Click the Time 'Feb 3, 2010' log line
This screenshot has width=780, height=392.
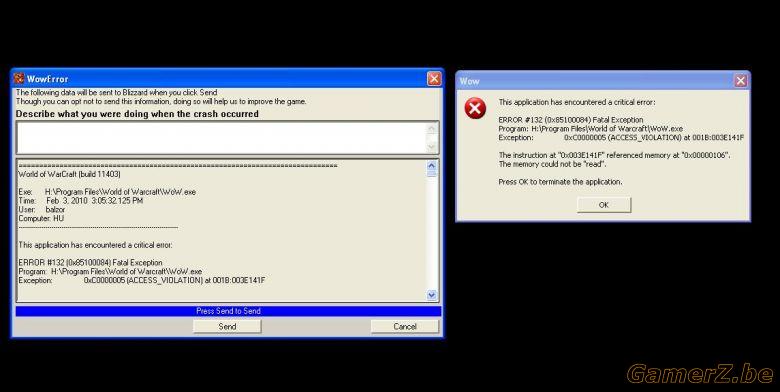tap(81, 200)
